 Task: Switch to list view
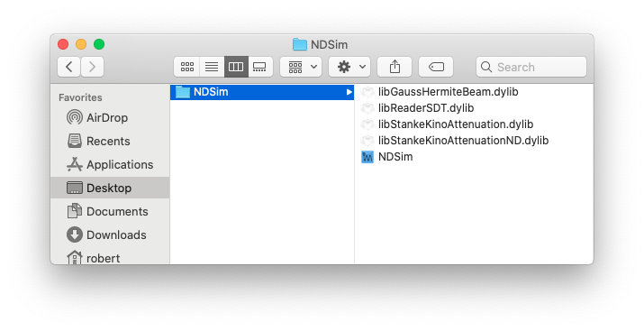point(212,67)
